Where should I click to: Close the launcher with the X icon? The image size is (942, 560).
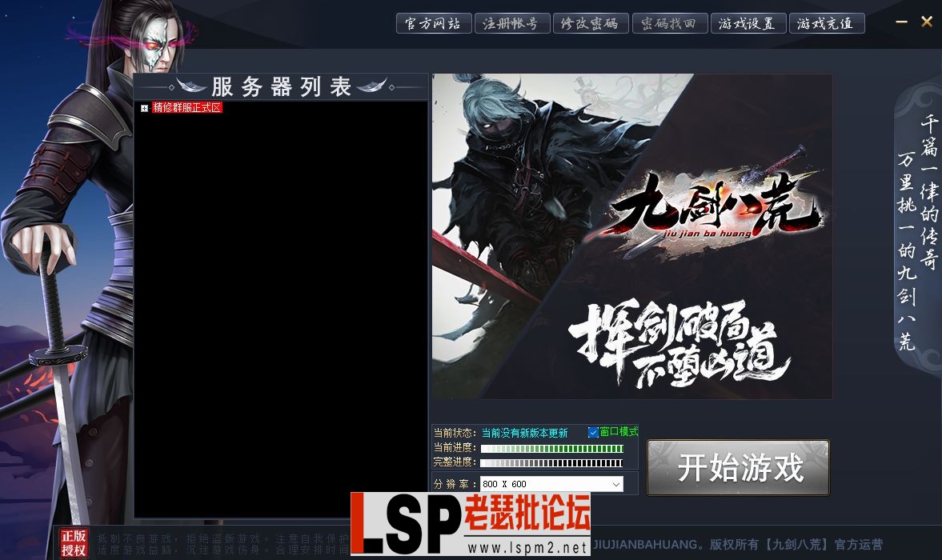[x=927, y=22]
